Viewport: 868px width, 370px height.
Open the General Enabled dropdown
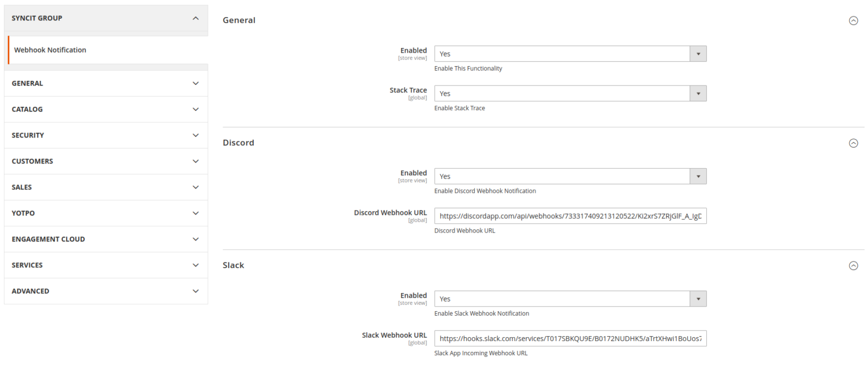pos(570,54)
